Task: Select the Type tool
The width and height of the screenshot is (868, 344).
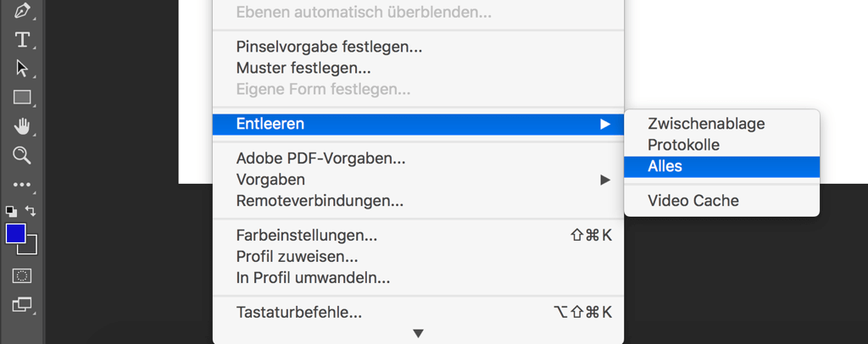Action: 22,40
